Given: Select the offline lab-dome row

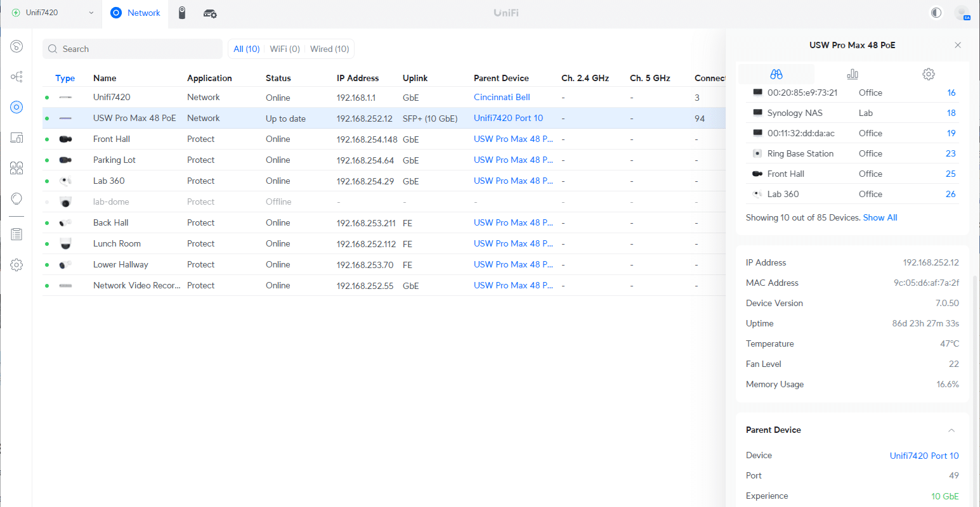Looking at the screenshot, I should point(384,202).
